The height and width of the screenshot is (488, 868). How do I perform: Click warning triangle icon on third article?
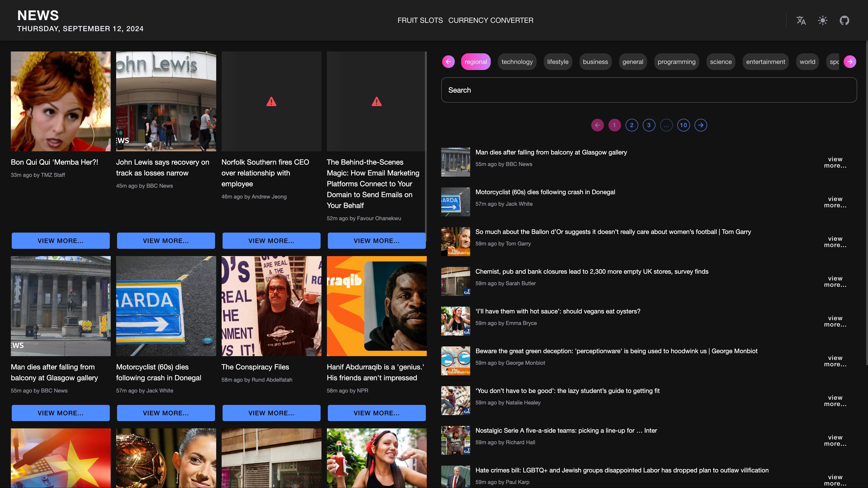(x=271, y=101)
